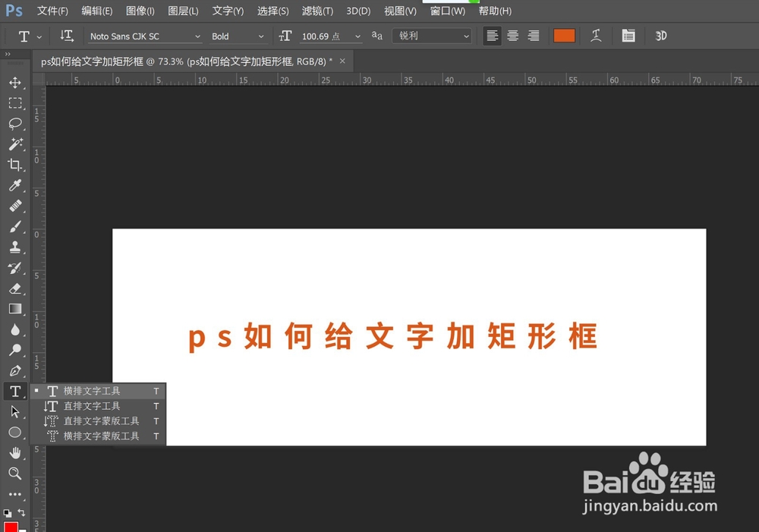Select the Blur tool
The width and height of the screenshot is (759, 532).
pyautogui.click(x=15, y=329)
